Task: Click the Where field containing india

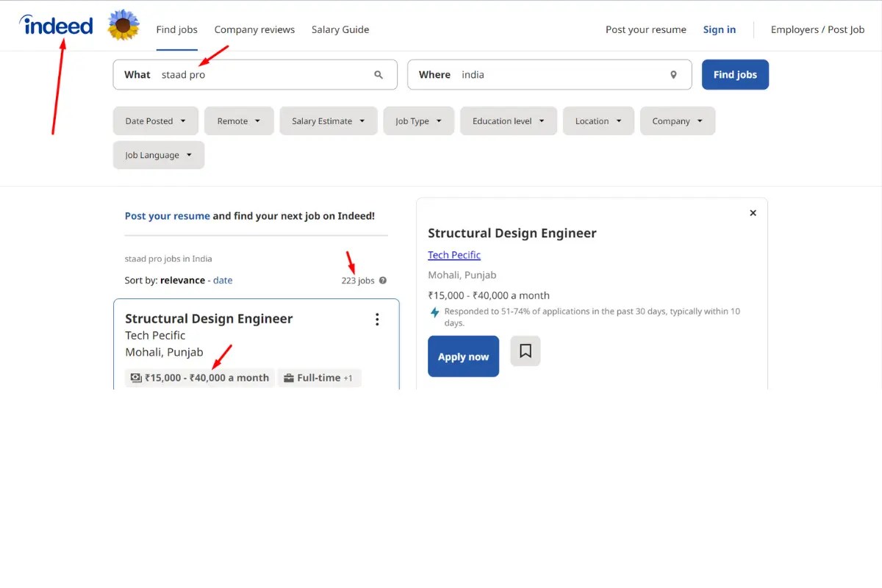Action: (x=550, y=75)
